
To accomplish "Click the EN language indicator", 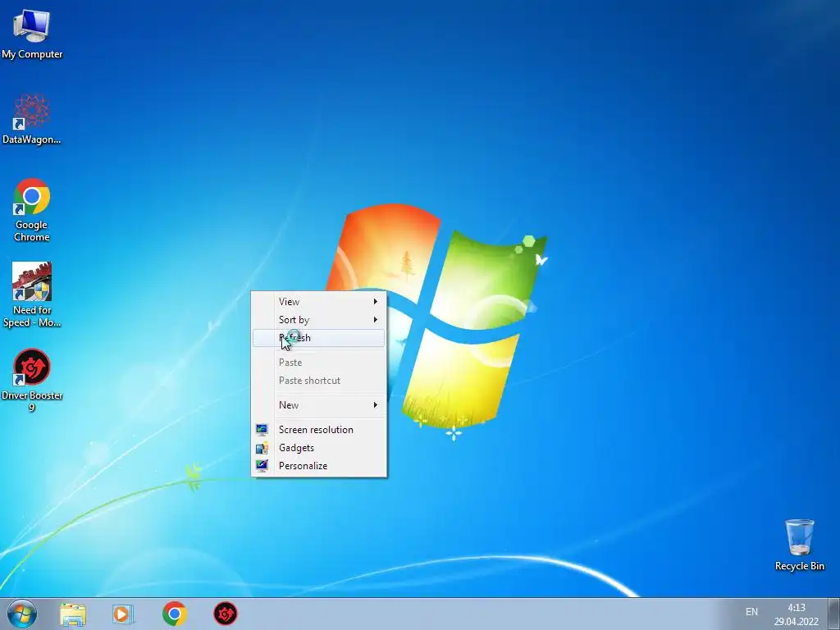I will pos(751,612).
